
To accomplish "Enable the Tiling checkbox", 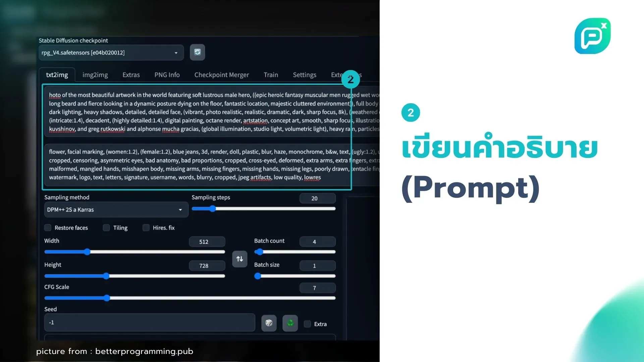I will [106, 227].
